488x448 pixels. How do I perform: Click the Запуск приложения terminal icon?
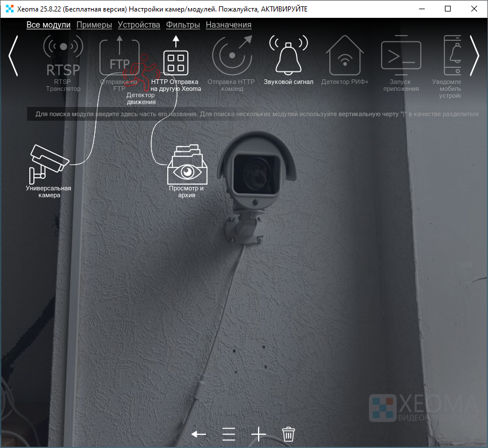click(401, 56)
